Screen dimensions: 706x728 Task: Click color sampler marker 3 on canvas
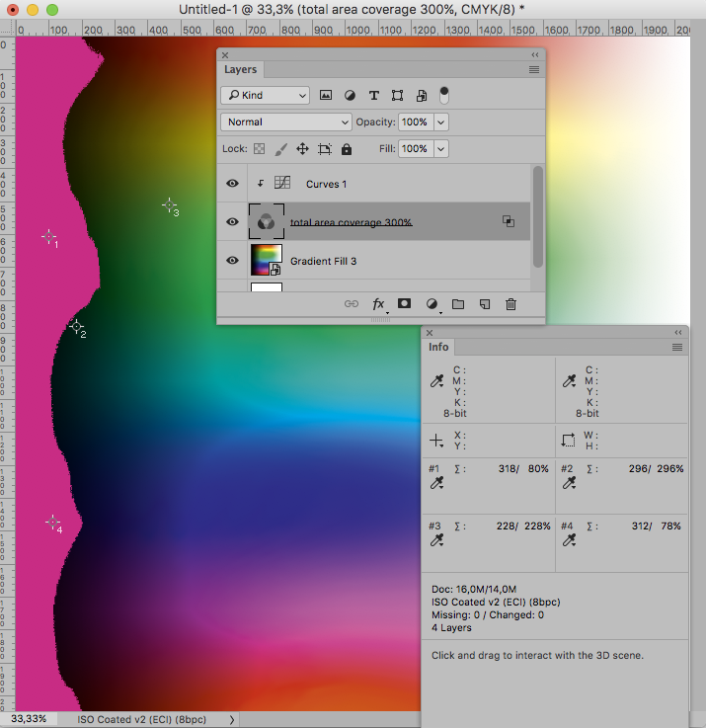tap(170, 204)
